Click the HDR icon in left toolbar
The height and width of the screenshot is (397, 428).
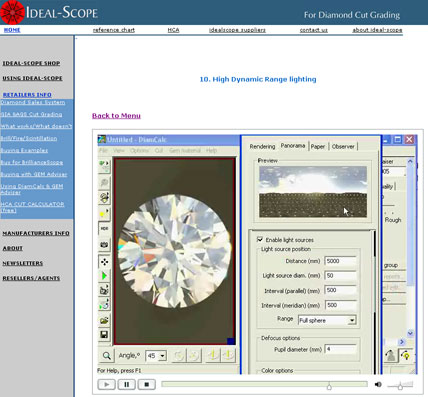click(x=104, y=229)
